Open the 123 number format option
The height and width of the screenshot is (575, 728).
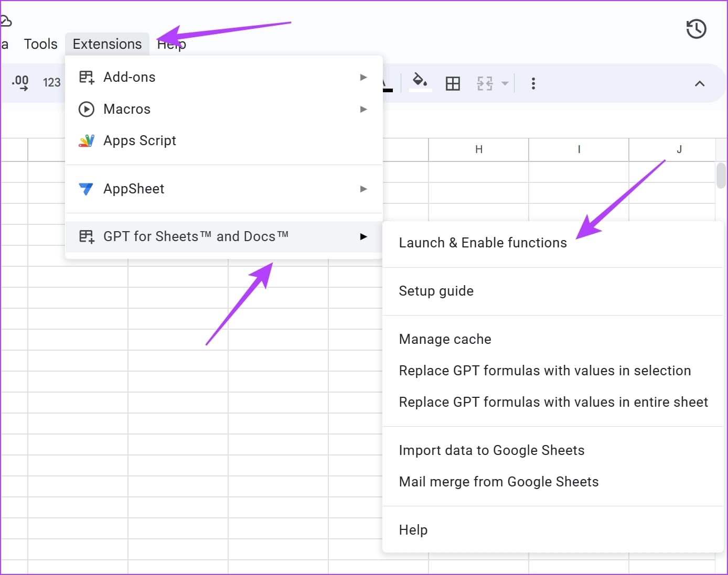point(51,82)
